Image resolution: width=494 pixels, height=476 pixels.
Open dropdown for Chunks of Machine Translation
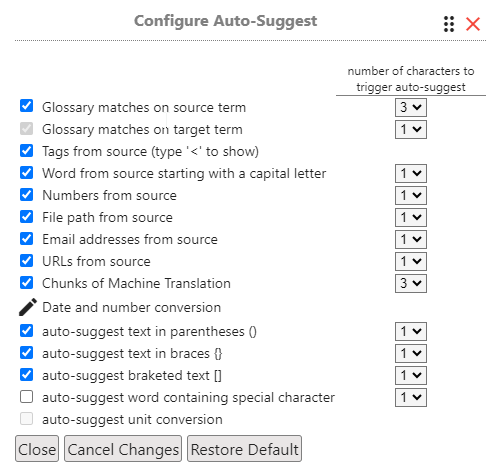[411, 283]
